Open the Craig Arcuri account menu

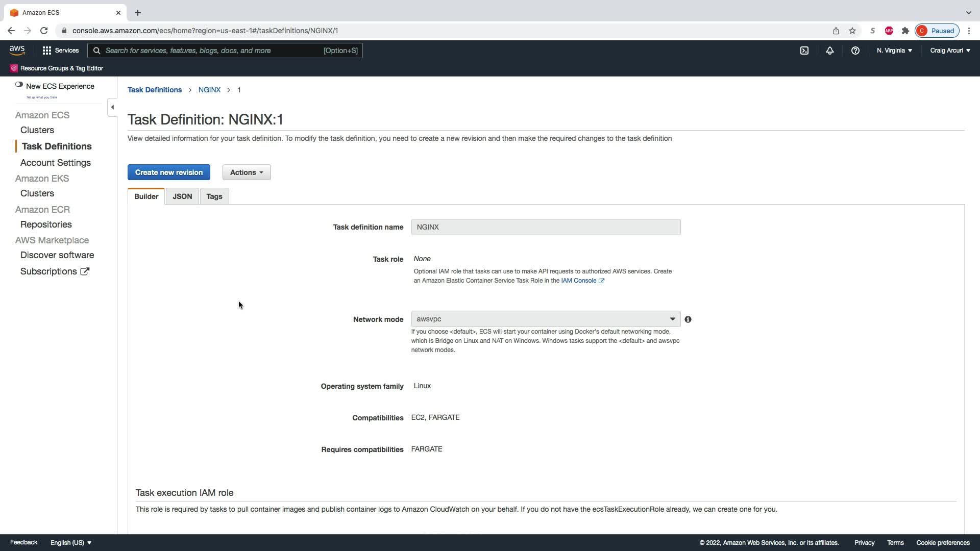click(x=949, y=51)
